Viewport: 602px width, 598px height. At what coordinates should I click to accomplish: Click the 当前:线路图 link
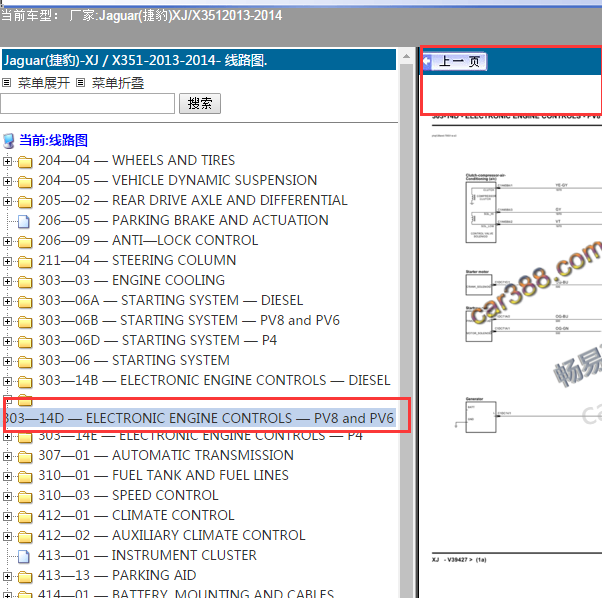53,140
